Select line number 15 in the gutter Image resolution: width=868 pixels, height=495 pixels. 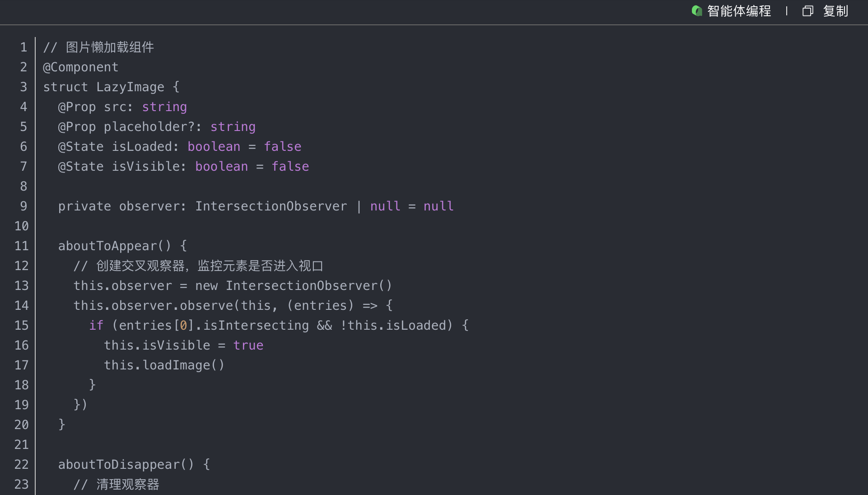(x=21, y=326)
